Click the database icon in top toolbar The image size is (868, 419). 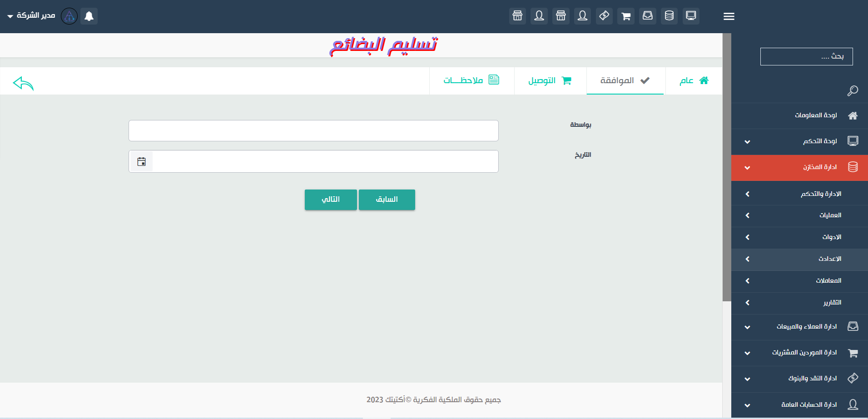tap(669, 16)
